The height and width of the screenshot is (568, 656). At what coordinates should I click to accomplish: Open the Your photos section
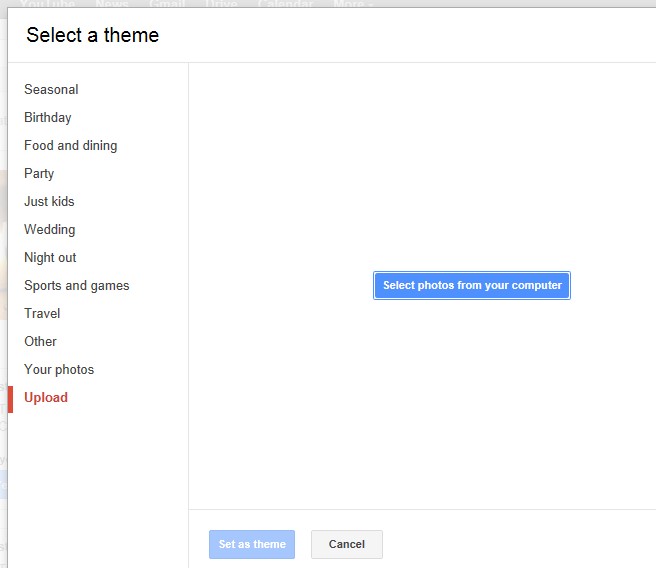click(x=59, y=369)
